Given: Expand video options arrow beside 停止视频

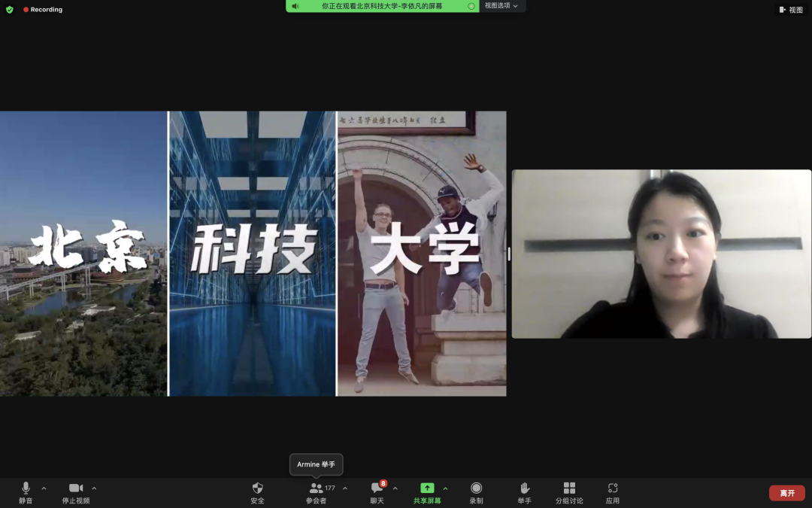Looking at the screenshot, I should click(x=94, y=488).
